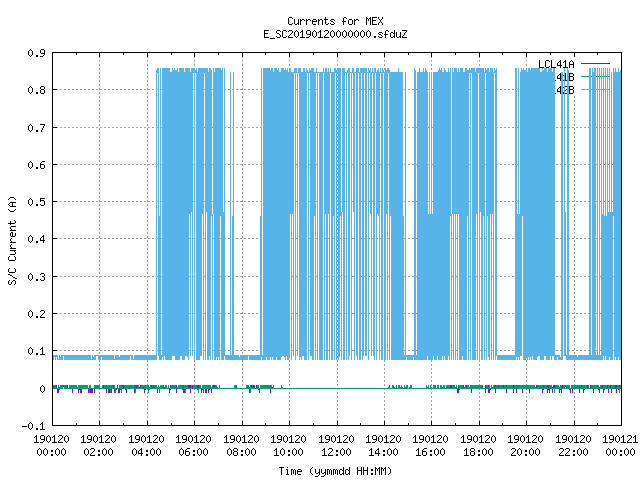Click the 'S/C Current (A)' y-axis label
The height and width of the screenshot is (480, 640).
12,240
